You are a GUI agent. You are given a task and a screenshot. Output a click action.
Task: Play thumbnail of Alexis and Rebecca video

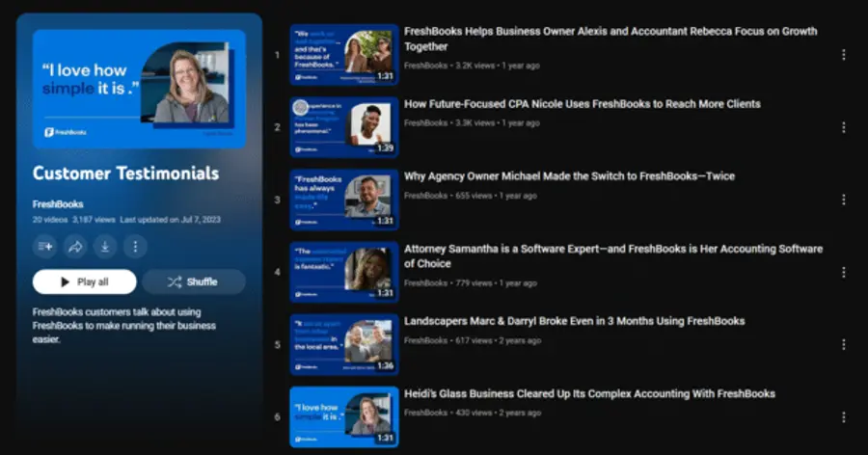(344, 55)
